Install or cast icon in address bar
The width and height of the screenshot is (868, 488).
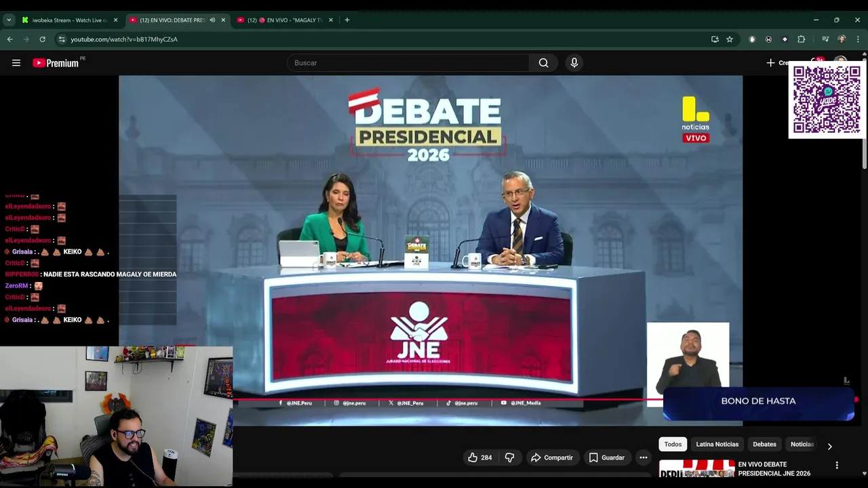(715, 39)
